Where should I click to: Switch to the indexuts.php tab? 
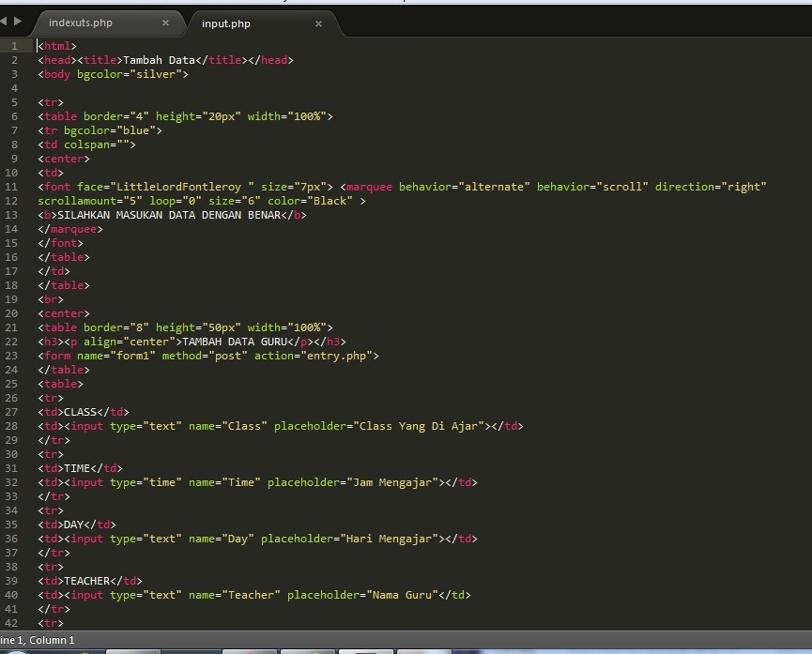click(x=81, y=23)
